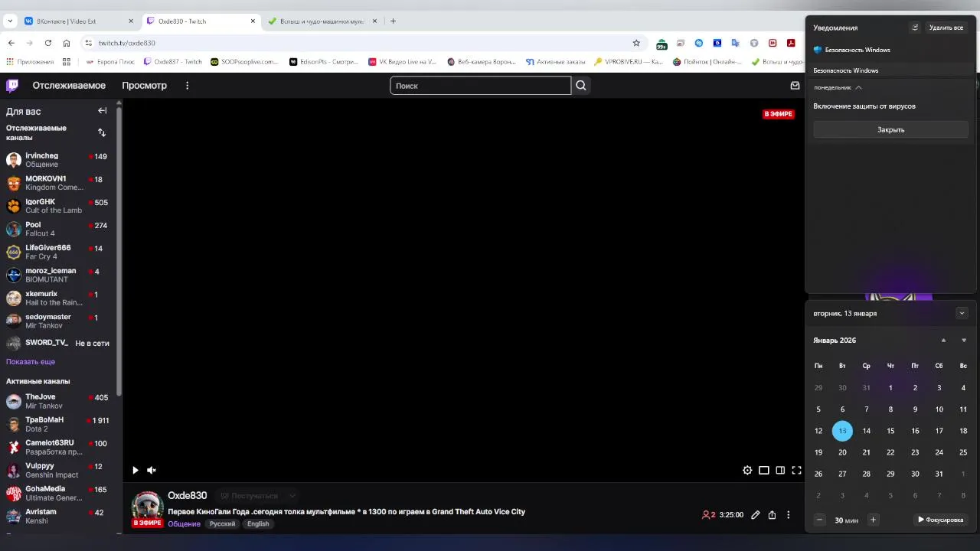Toggle theatre mode in player
The height and width of the screenshot is (551, 980).
(x=764, y=470)
